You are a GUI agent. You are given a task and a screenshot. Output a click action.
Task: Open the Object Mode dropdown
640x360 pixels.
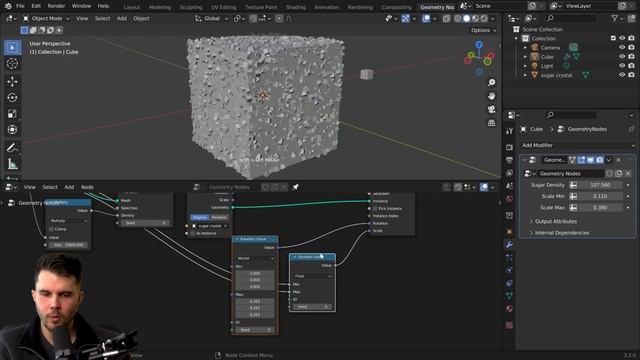(46, 18)
